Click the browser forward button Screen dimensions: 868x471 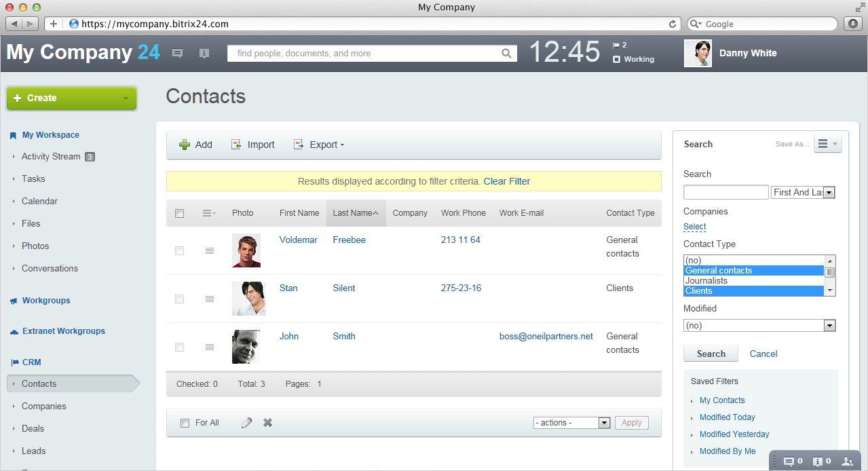point(31,24)
